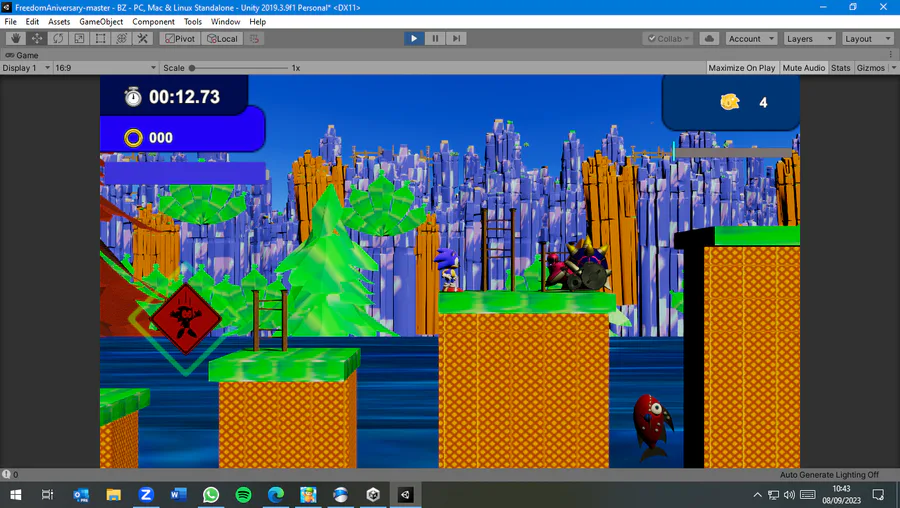Open the cloud Services window
Screen dimensions: 900x508
pyautogui.click(x=709, y=38)
